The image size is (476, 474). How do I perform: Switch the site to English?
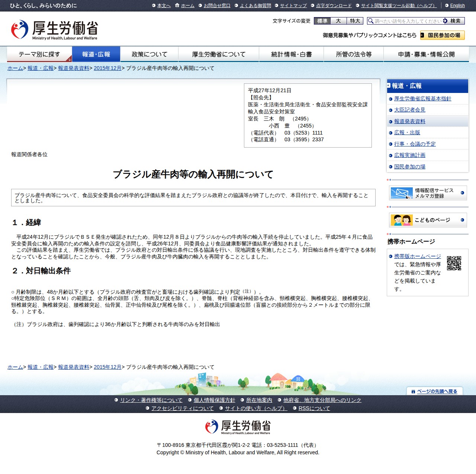coord(457,6)
